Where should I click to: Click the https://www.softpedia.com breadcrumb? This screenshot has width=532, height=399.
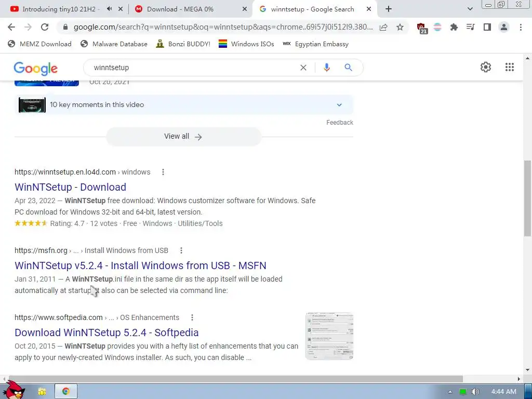click(x=58, y=317)
